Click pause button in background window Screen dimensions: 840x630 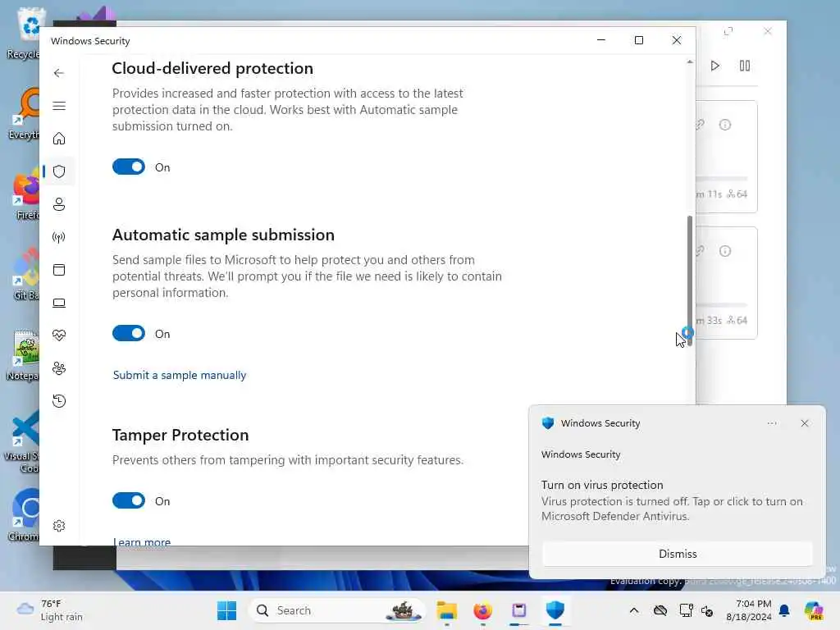pos(744,66)
